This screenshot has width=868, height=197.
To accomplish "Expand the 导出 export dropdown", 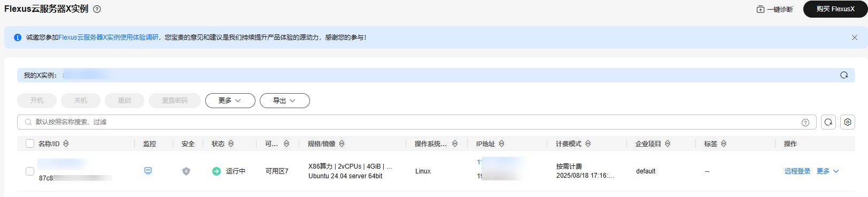I will [x=285, y=101].
